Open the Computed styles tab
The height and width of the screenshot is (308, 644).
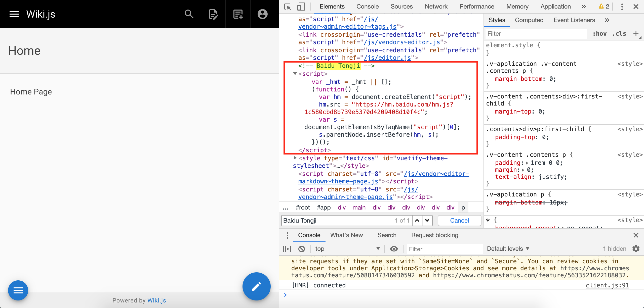[x=529, y=20]
